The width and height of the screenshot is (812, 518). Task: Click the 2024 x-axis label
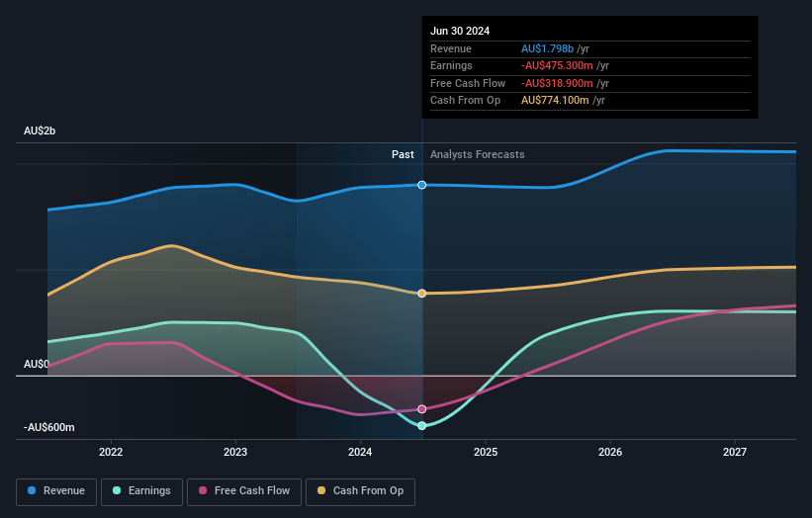coord(360,452)
